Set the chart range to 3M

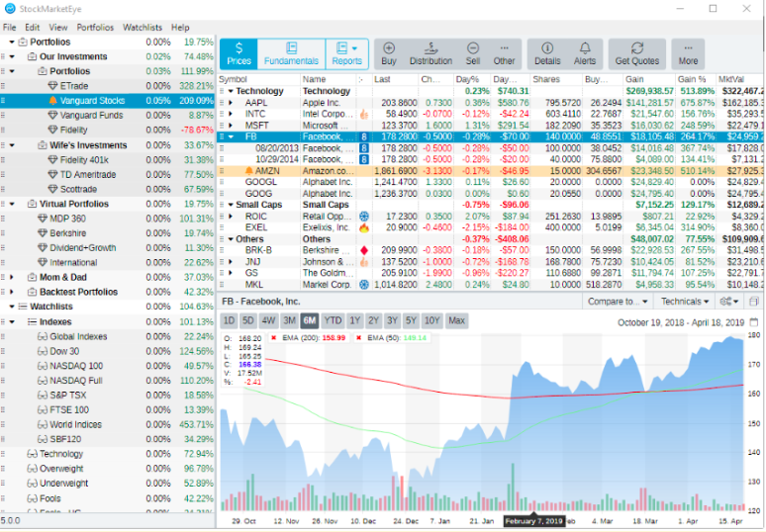coord(289,320)
